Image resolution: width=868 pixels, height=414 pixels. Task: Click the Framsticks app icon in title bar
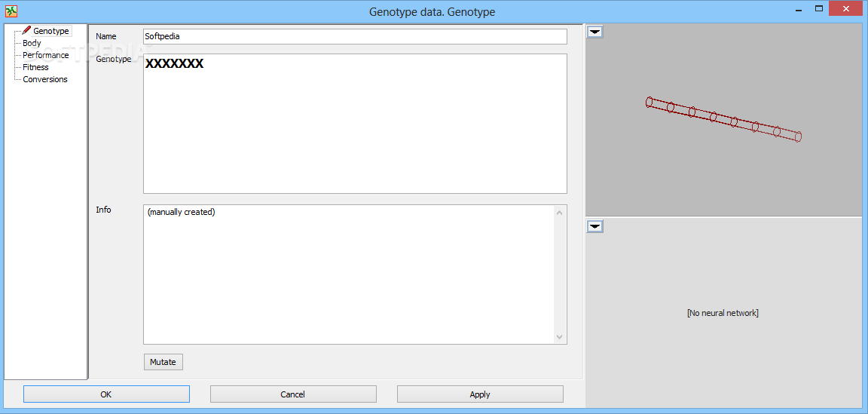coord(11,11)
